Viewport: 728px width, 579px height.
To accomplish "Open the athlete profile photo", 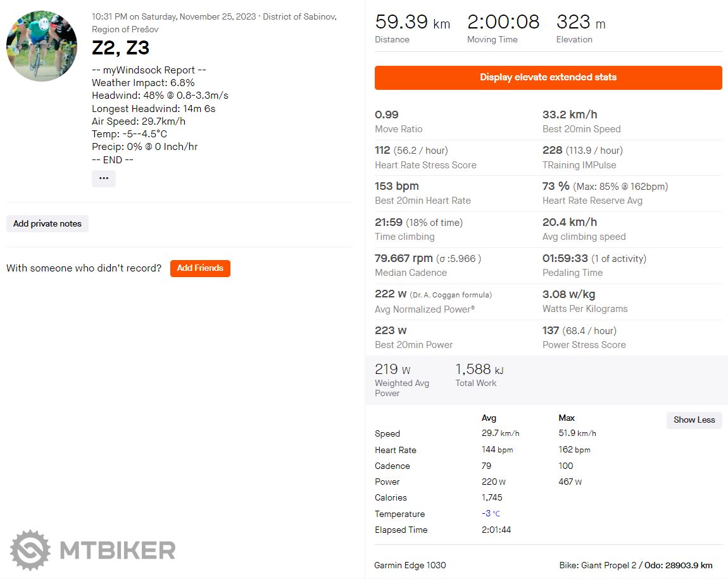I will click(x=42, y=46).
